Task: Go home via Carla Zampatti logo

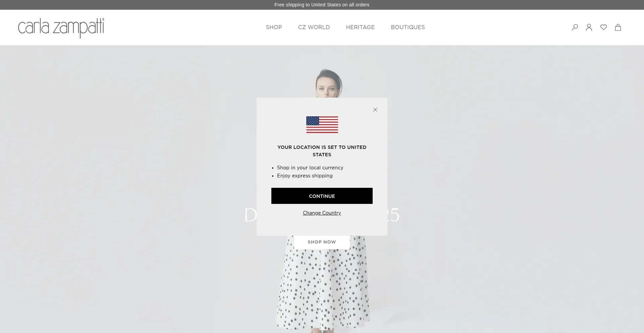Action: click(x=61, y=28)
